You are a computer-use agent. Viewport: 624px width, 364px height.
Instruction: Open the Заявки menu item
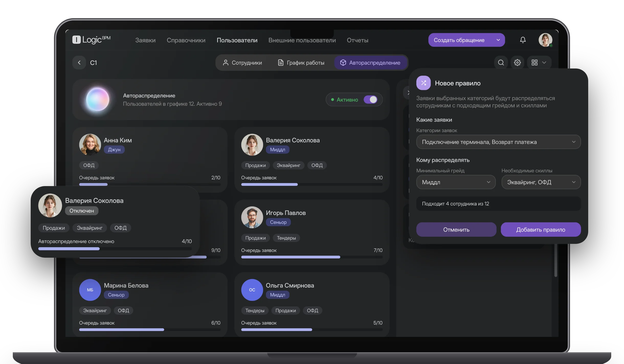(x=145, y=40)
